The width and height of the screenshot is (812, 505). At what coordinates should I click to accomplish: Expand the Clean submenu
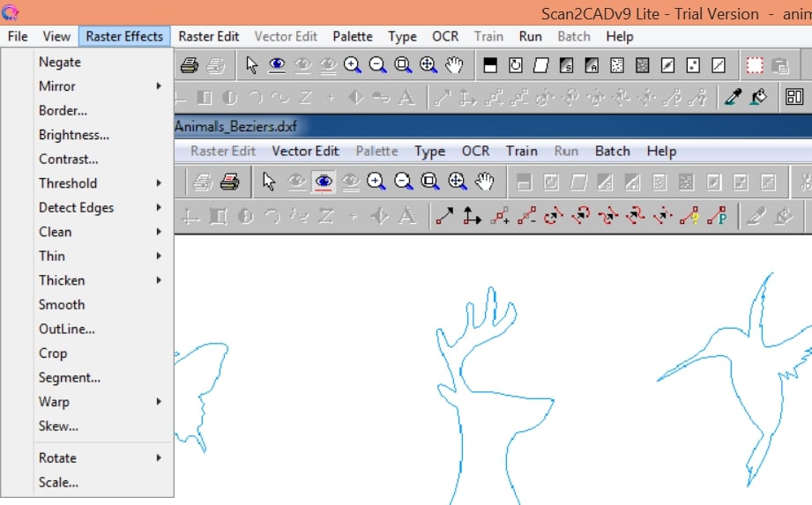(x=100, y=232)
